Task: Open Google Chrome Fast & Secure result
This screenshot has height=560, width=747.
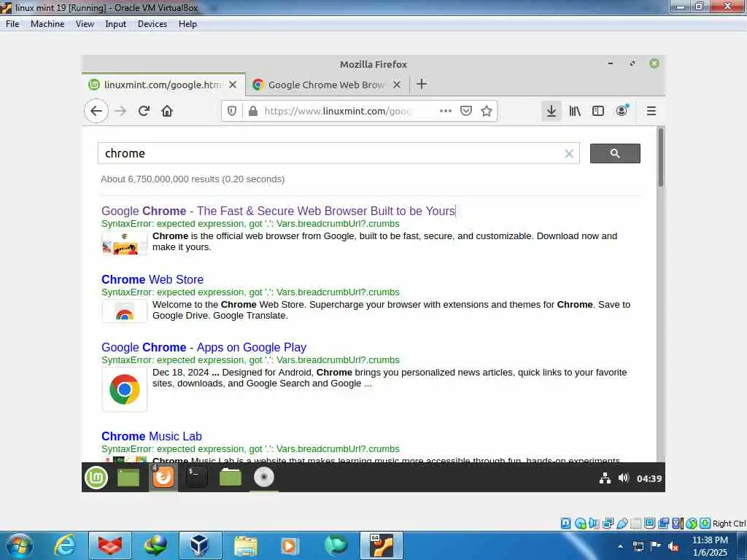Action: (x=278, y=211)
